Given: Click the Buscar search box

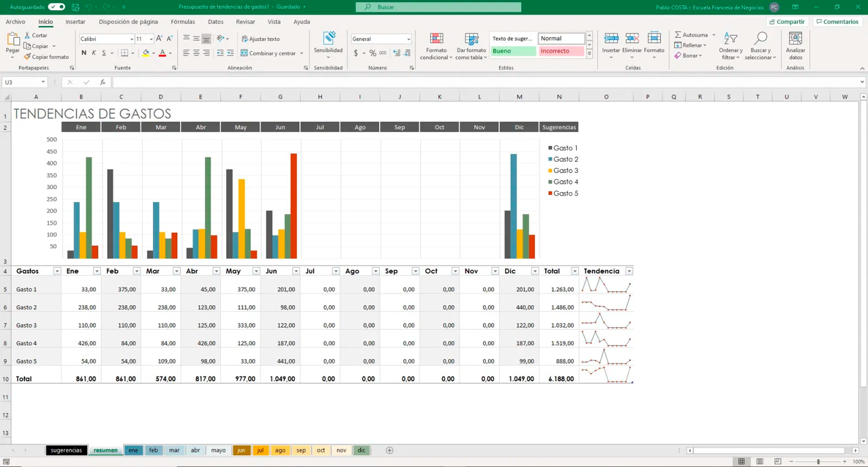Looking at the screenshot, I should coord(438,7).
